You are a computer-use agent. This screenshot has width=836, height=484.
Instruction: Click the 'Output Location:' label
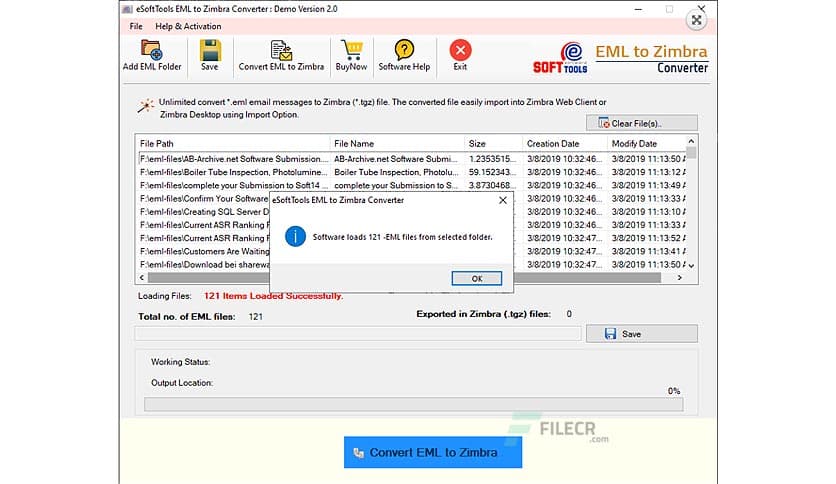[182, 383]
